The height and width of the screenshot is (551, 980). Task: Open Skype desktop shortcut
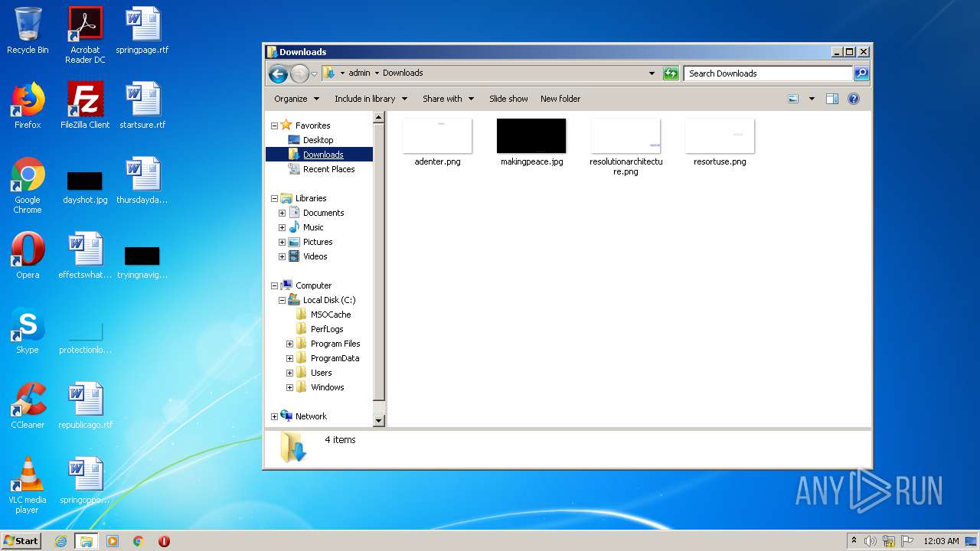(x=28, y=331)
